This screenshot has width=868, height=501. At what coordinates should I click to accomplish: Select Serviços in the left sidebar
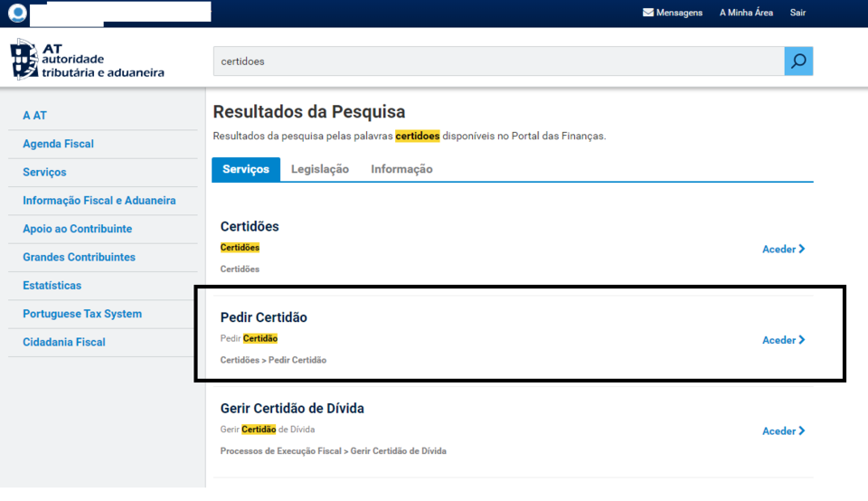(44, 172)
